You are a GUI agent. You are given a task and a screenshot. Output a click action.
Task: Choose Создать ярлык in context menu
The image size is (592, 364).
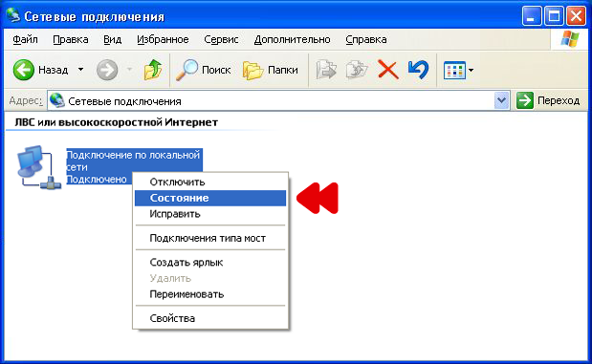coord(210,262)
